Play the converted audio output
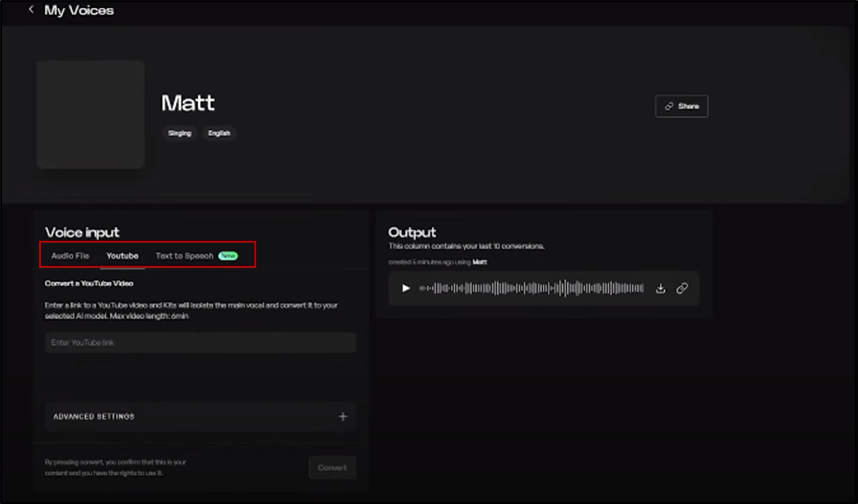The image size is (858, 504). pyautogui.click(x=406, y=288)
